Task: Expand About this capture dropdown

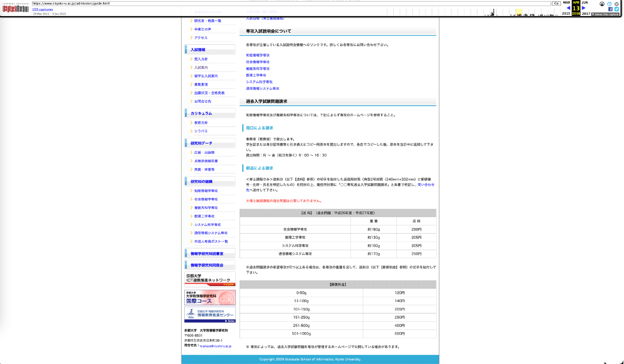Action: click(x=605, y=14)
